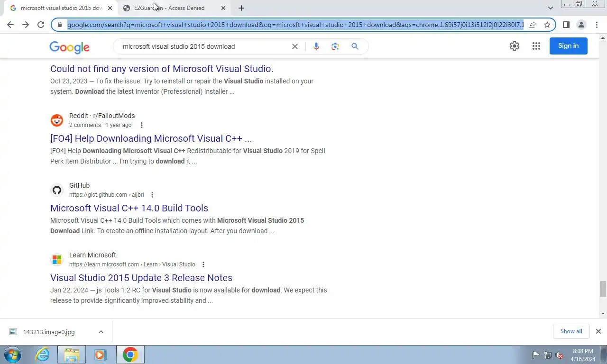Open Windows Media Player from taskbar
This screenshot has width=607, height=364.
pyautogui.click(x=100, y=355)
